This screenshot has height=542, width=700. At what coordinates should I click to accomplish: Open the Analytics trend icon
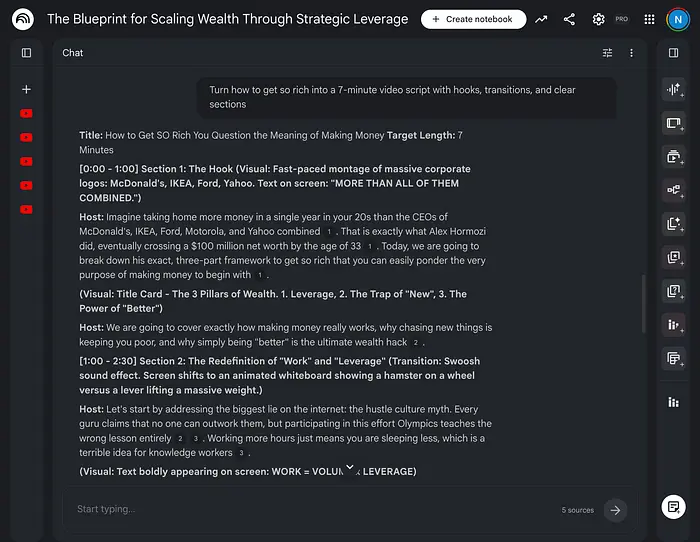click(x=542, y=19)
